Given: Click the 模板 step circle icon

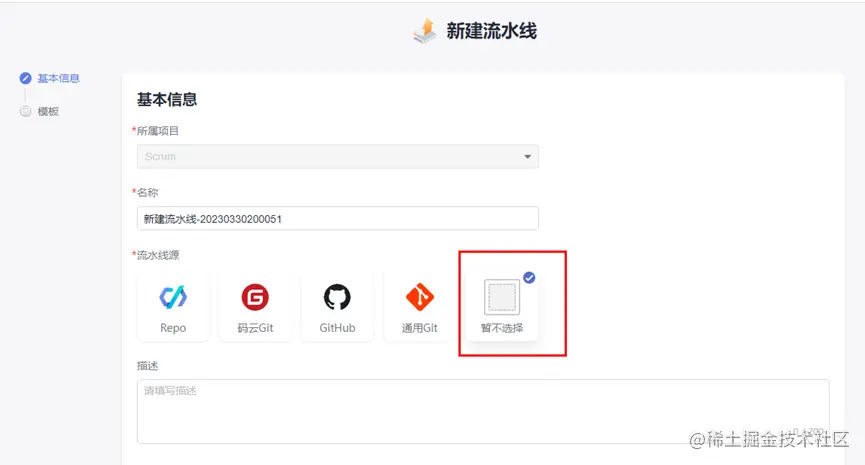Looking at the screenshot, I should (25, 111).
